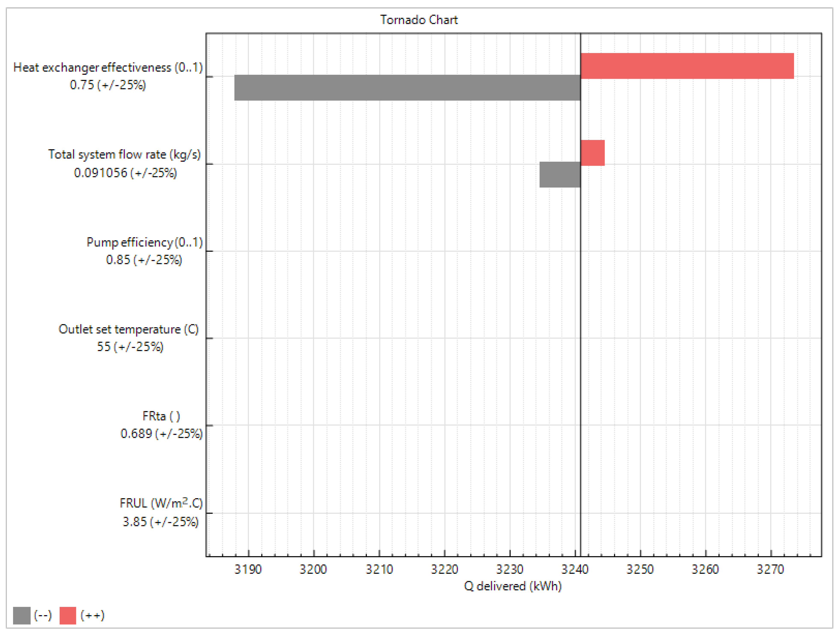This screenshot has width=840, height=634.
Task: Click the 3240 x-axis tick label
Action: [x=575, y=569]
